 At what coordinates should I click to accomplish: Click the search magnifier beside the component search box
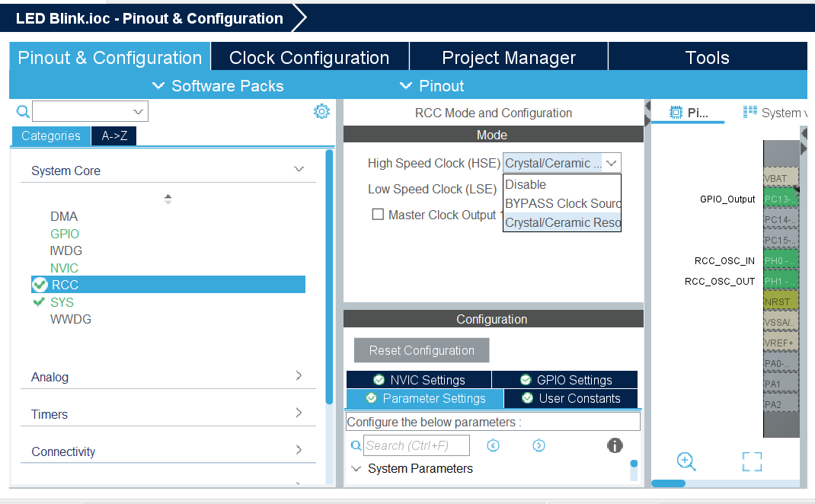click(x=22, y=111)
